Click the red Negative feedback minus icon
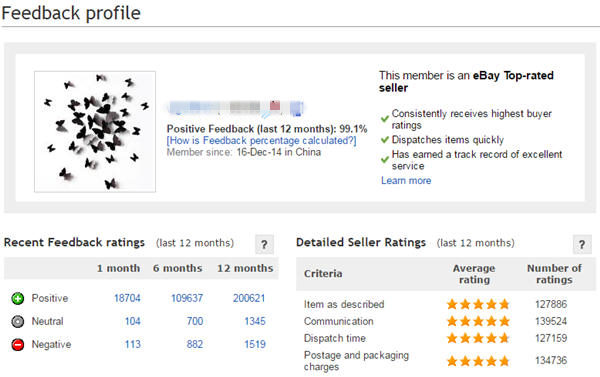Image resolution: width=600 pixels, height=377 pixels. click(18, 344)
